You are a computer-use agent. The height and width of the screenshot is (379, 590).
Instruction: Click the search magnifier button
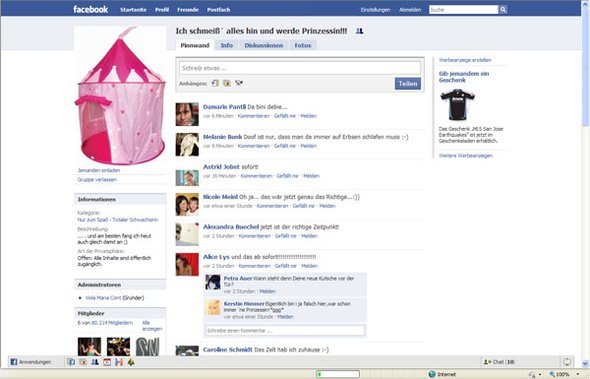(x=503, y=10)
